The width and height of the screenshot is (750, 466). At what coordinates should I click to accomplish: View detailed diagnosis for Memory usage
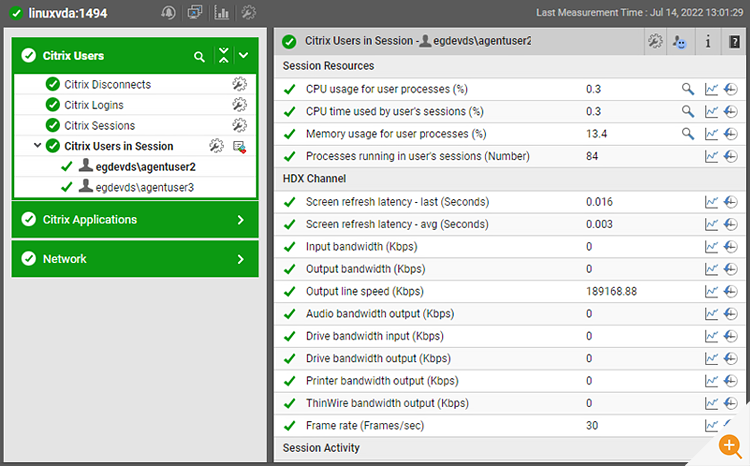click(688, 134)
